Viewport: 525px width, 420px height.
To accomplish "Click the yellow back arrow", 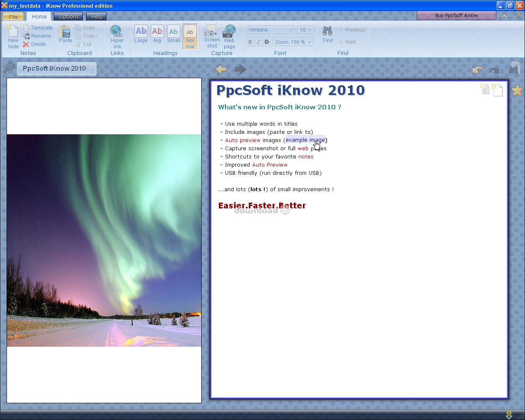I will [x=221, y=69].
